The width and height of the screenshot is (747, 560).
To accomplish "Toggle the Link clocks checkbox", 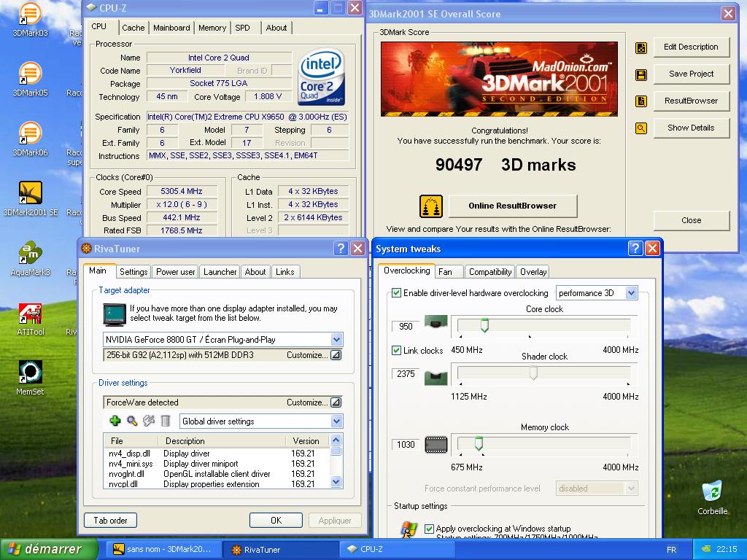I will tap(396, 350).
